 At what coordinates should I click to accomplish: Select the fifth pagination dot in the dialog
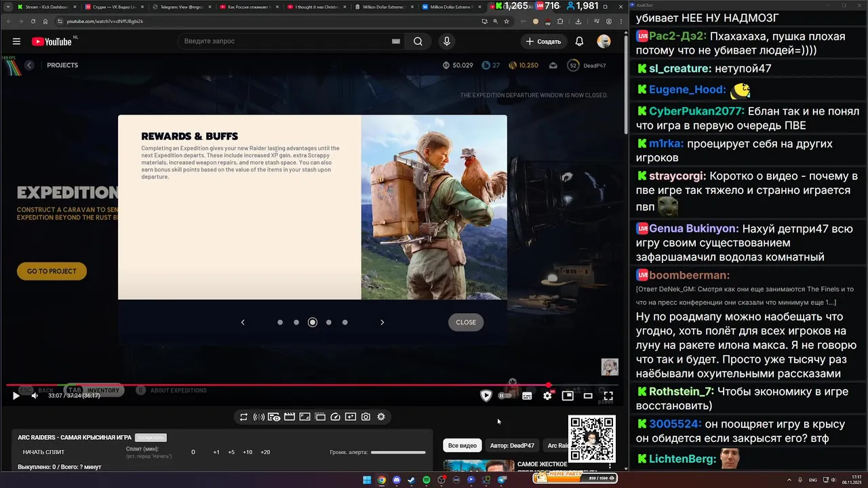point(345,323)
